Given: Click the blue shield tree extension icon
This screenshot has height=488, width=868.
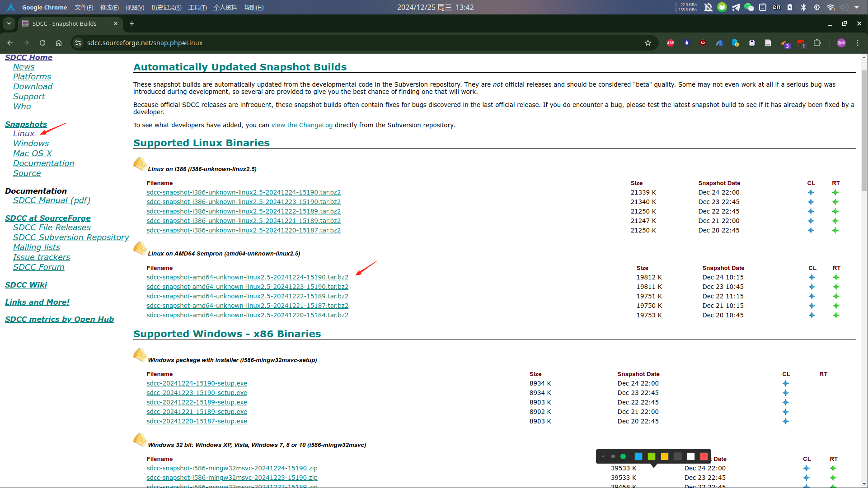Looking at the screenshot, I should [687, 43].
